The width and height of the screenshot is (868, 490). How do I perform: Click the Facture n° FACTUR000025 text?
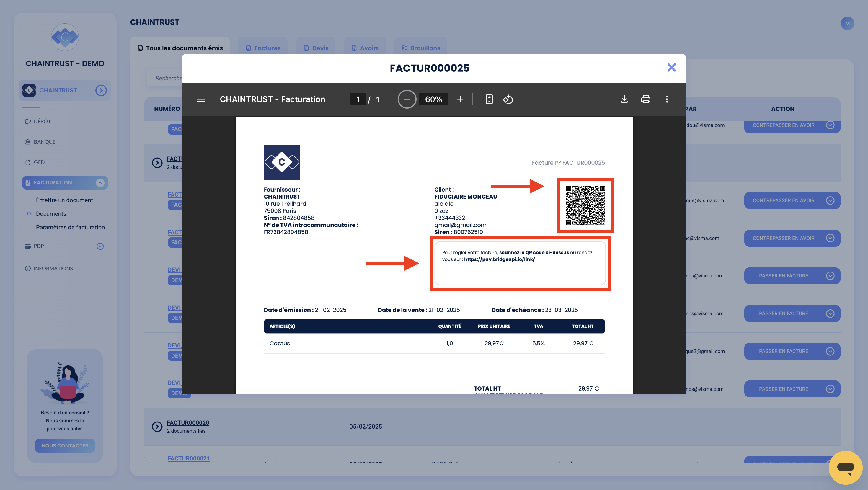(x=568, y=162)
